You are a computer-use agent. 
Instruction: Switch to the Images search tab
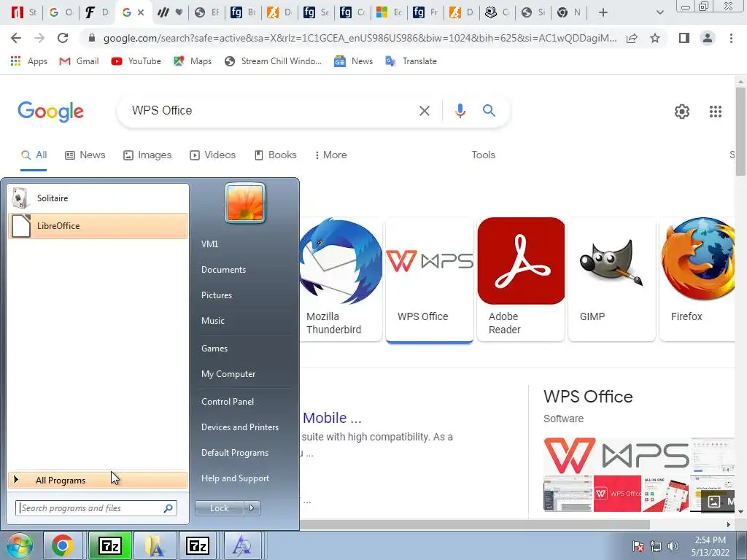[147, 155]
